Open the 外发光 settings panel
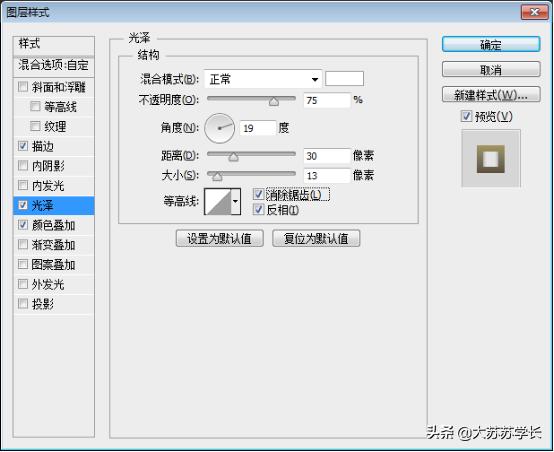The width and height of the screenshot is (554, 452). tap(48, 284)
